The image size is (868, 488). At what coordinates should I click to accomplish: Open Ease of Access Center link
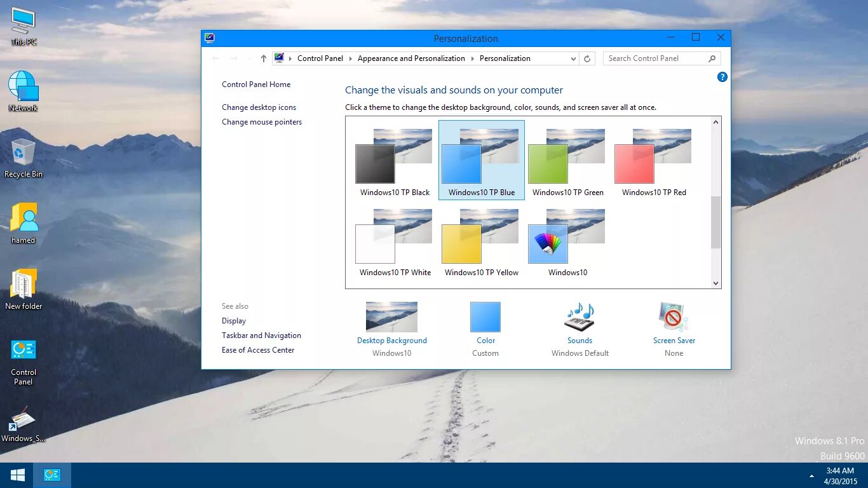point(258,350)
